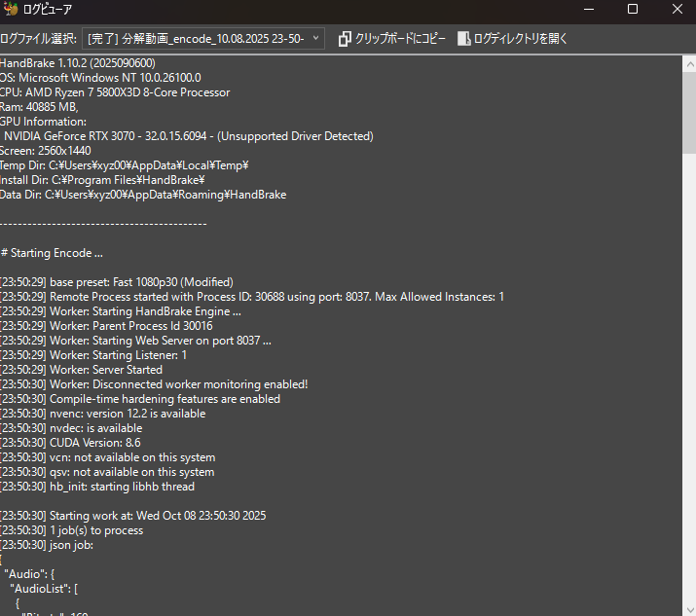The width and height of the screenshot is (696, 616).
Task: Click the '# Starting Encode ...' log line
Action: coord(52,253)
